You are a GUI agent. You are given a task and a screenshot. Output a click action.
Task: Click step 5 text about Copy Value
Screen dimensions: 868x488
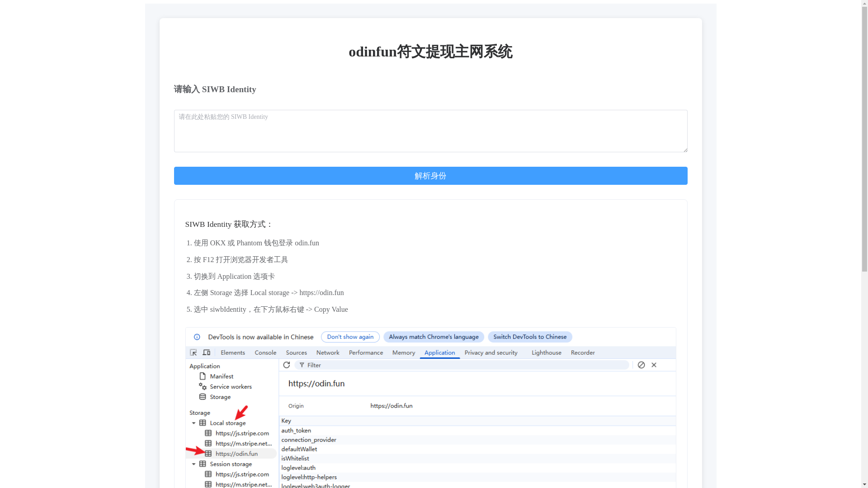271,310
